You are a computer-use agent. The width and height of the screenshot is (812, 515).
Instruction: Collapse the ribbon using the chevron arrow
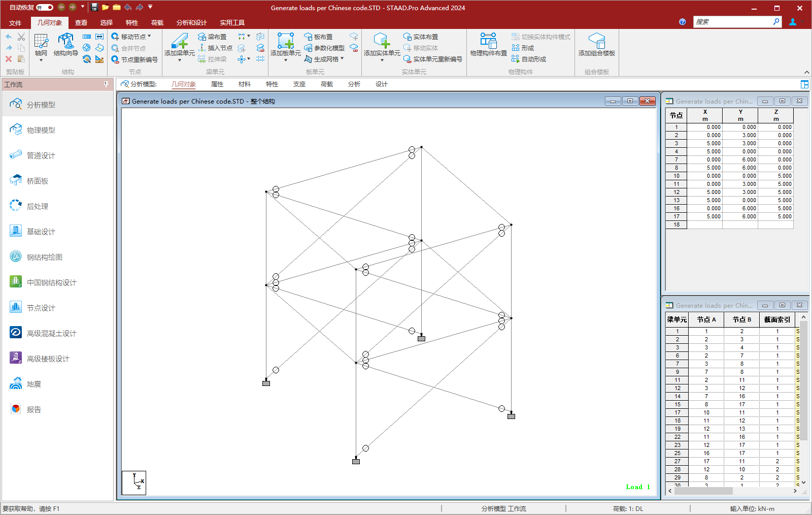[806, 72]
